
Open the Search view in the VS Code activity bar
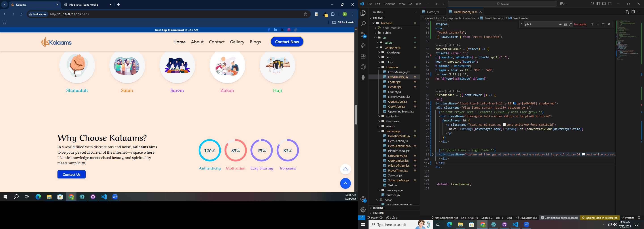pyautogui.click(x=363, y=24)
